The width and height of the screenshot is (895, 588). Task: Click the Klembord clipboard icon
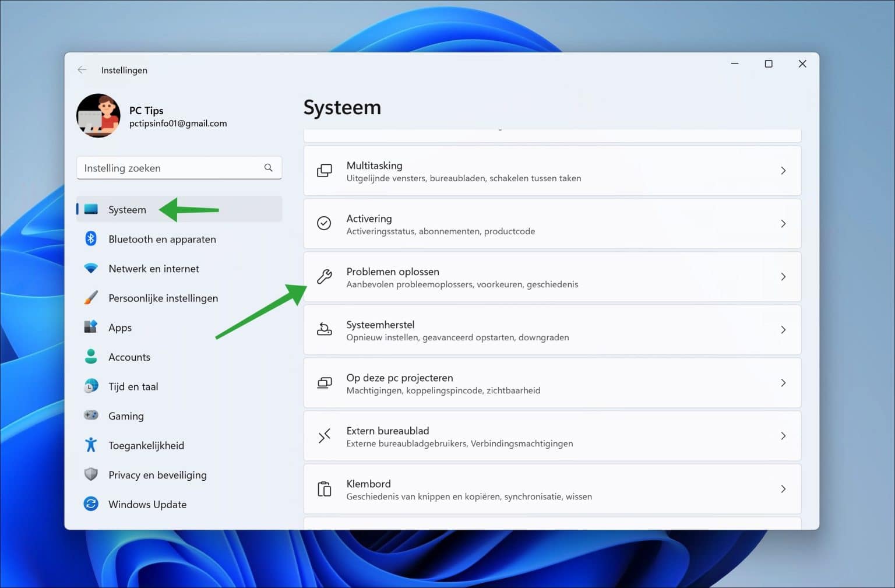325,489
